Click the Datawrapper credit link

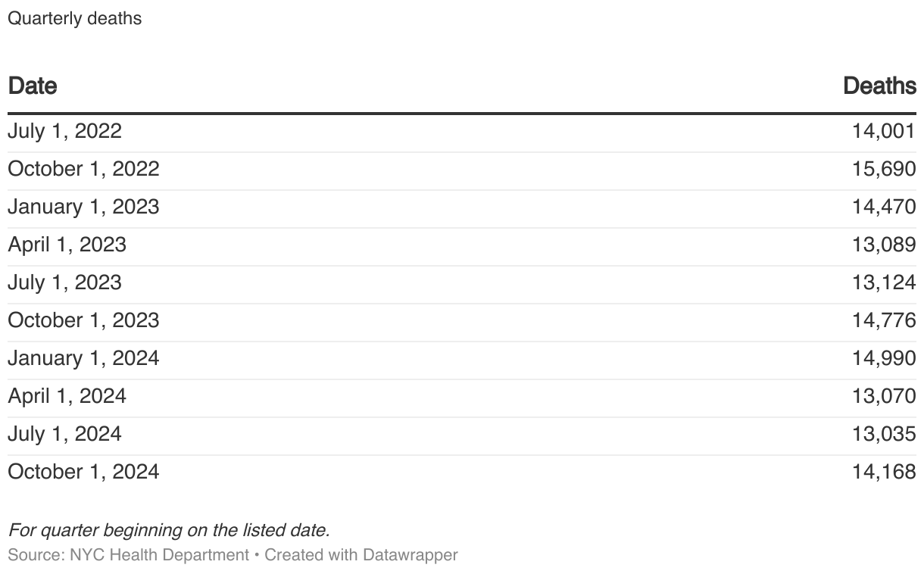tap(410, 555)
